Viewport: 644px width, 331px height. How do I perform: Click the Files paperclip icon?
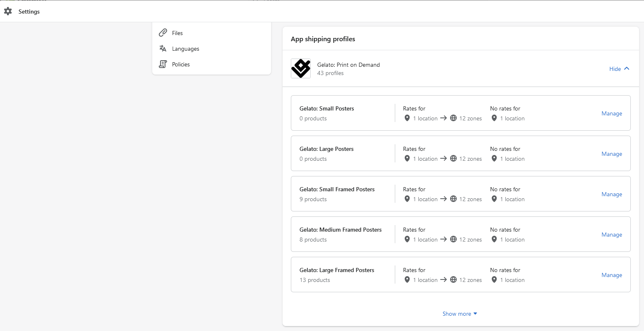point(163,33)
